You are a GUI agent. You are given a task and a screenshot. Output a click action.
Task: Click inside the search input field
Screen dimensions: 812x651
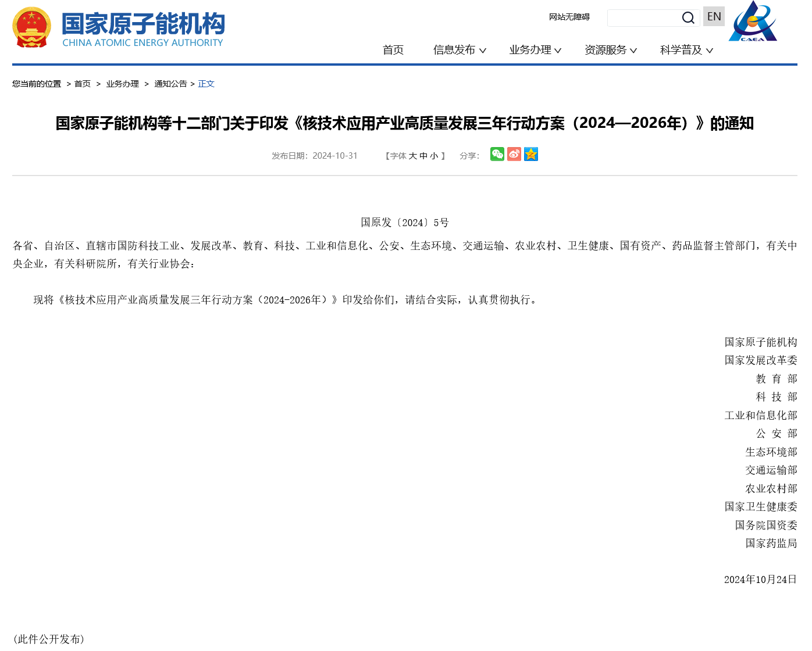[643, 18]
